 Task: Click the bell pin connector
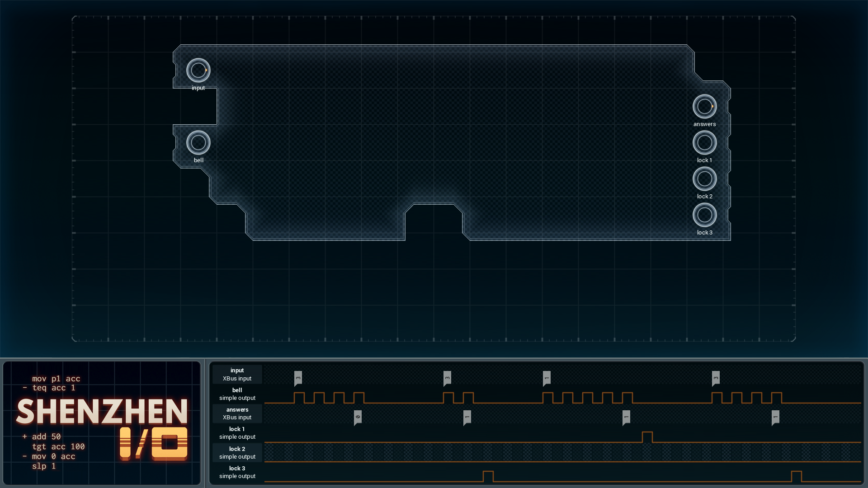click(198, 143)
